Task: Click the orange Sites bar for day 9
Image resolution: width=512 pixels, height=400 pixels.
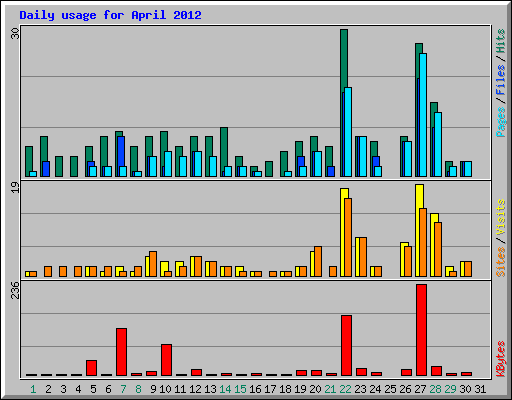Action: point(153,264)
